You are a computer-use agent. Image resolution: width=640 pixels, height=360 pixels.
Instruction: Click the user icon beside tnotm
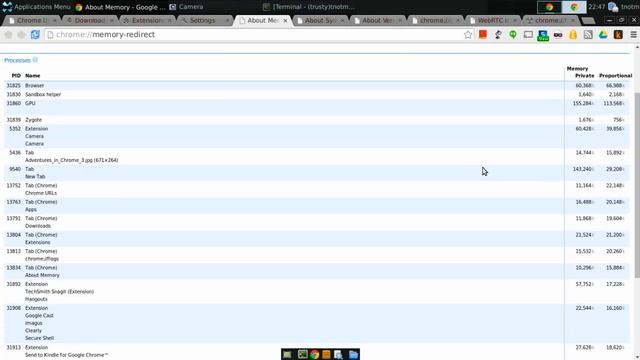tap(613, 7)
